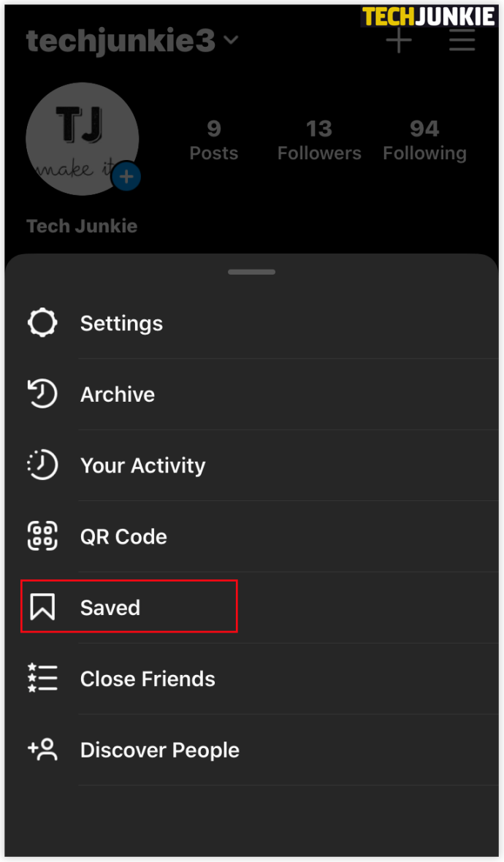This screenshot has width=504, height=862.
Task: Tap the Settings gear icon
Action: (42, 323)
